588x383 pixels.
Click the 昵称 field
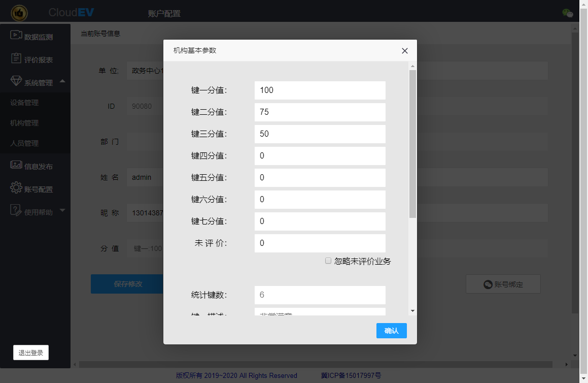point(145,213)
